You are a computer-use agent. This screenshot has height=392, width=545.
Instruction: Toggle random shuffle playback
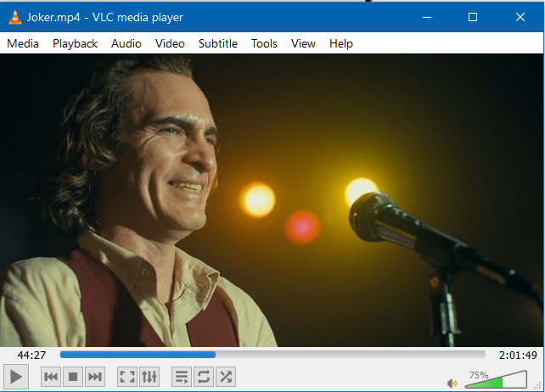[226, 377]
